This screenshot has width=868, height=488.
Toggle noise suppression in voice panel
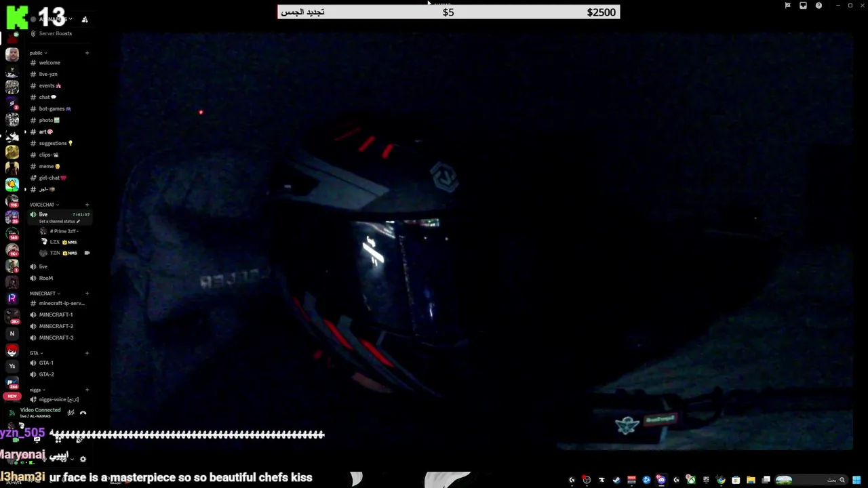pos(71,413)
